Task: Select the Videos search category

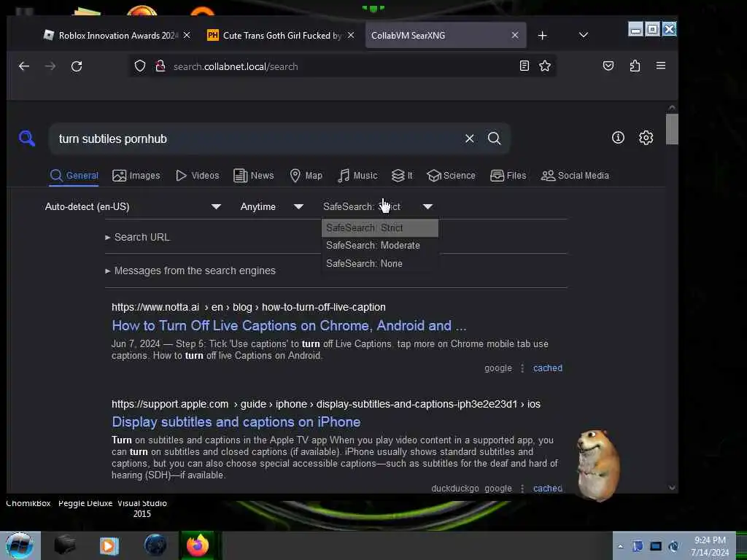Action: pyautogui.click(x=197, y=175)
